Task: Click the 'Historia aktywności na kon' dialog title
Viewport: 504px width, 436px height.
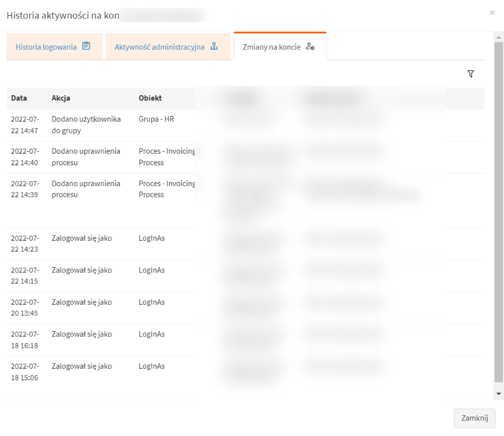Action: tap(63, 15)
